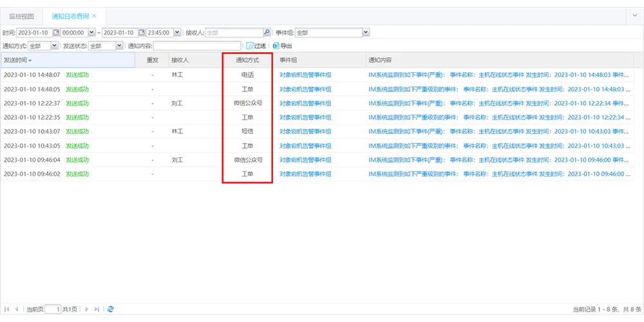Viewport: 644px width, 322px height.
Task: Expand the 事件组 filter dropdown
Action: [x=366, y=32]
